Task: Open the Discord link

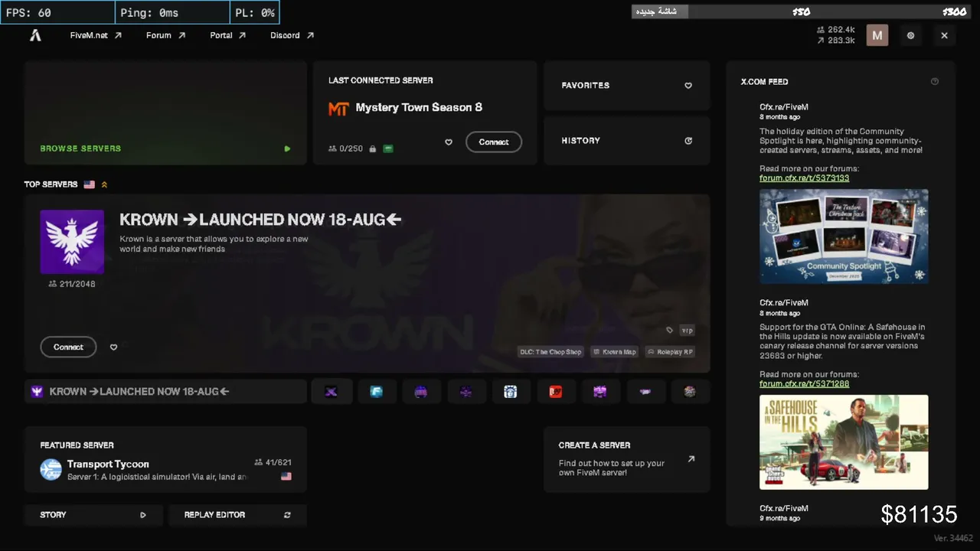Action: (292, 35)
